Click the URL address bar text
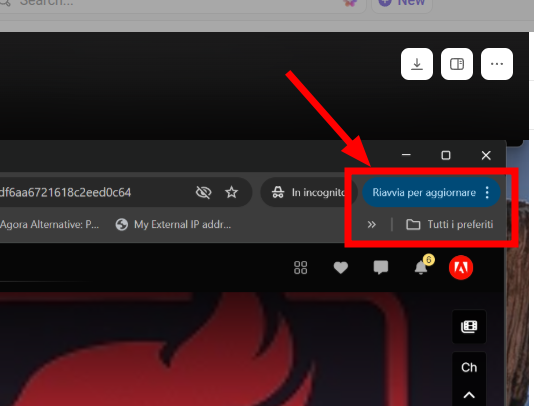This screenshot has width=534, height=406. pos(65,192)
